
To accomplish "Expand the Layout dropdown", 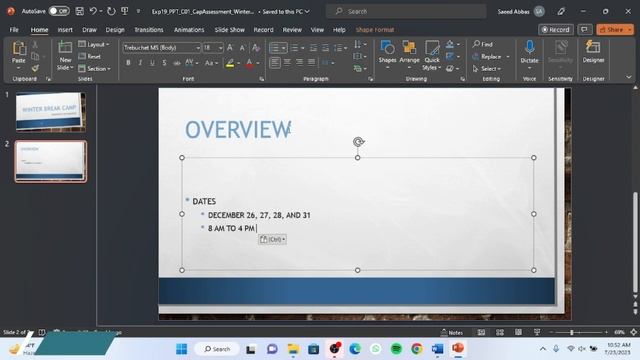I will click(93, 44).
